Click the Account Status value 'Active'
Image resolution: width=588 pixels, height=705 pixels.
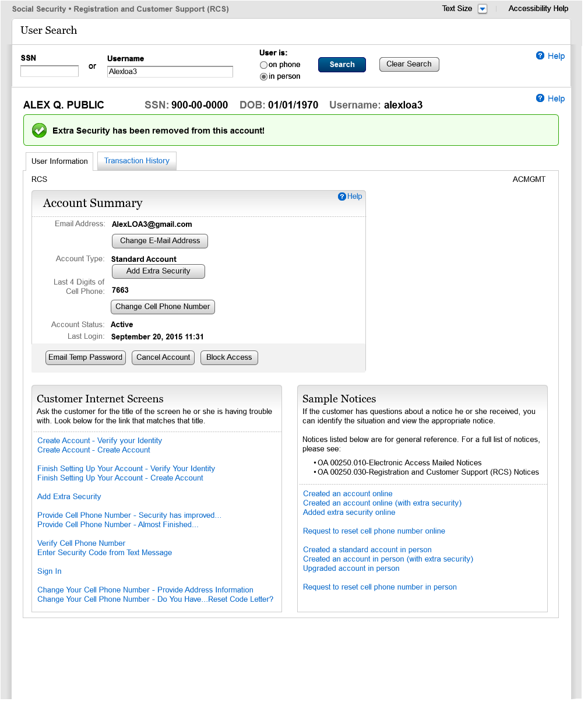[x=122, y=325]
